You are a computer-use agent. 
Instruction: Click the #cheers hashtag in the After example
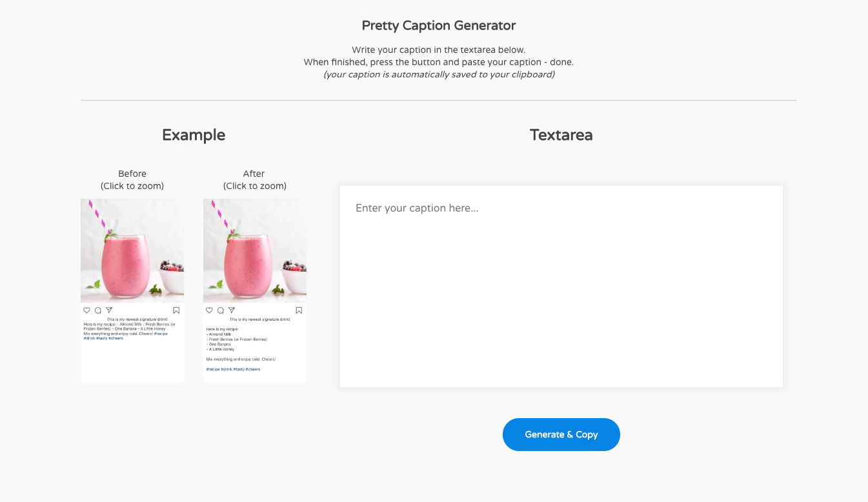[x=253, y=369]
